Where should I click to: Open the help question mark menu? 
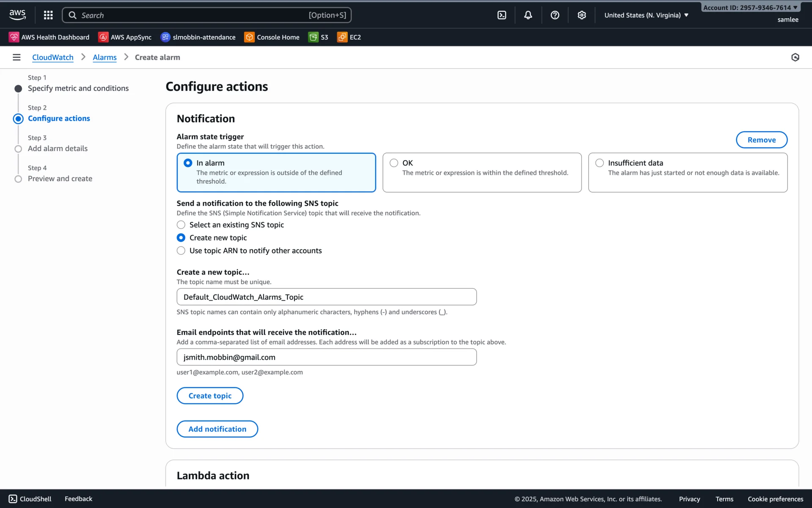point(555,15)
